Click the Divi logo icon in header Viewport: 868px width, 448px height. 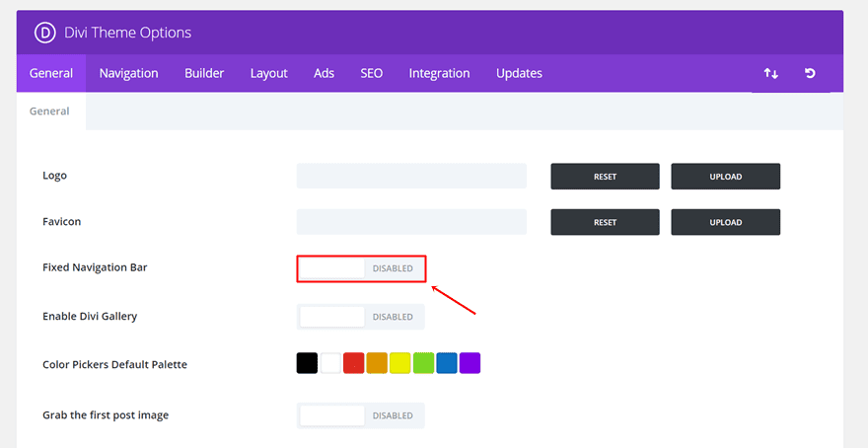point(45,33)
